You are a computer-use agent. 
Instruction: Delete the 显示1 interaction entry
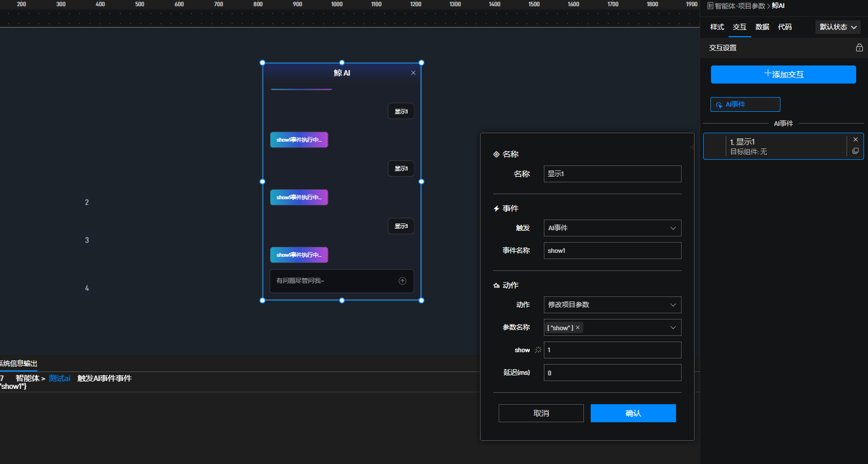[855, 139]
